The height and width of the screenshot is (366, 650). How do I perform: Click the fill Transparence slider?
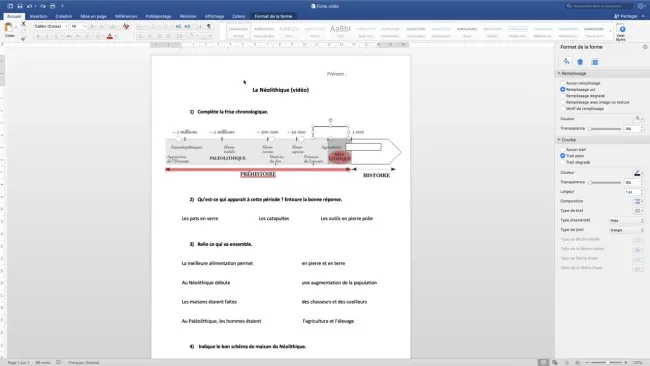tap(605, 129)
